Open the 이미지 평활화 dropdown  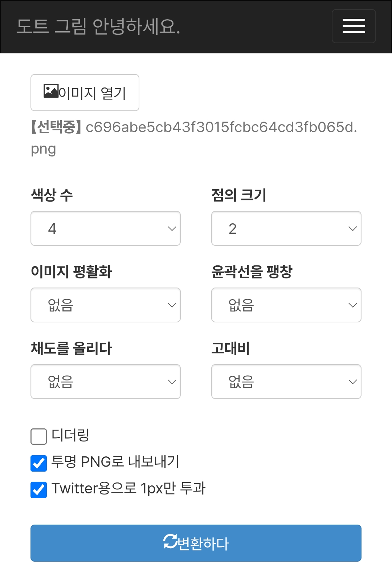(x=106, y=305)
